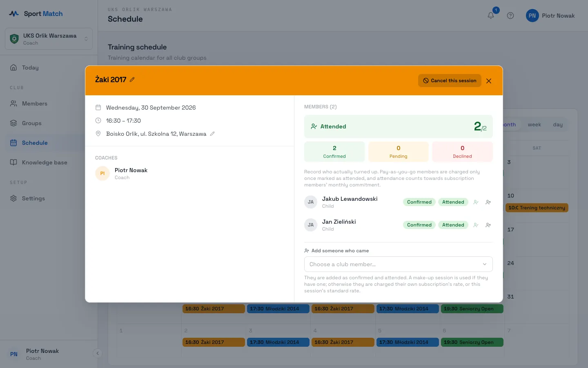The image size is (588, 368).
Task: Open notifications bell icon
Action: [x=491, y=16]
